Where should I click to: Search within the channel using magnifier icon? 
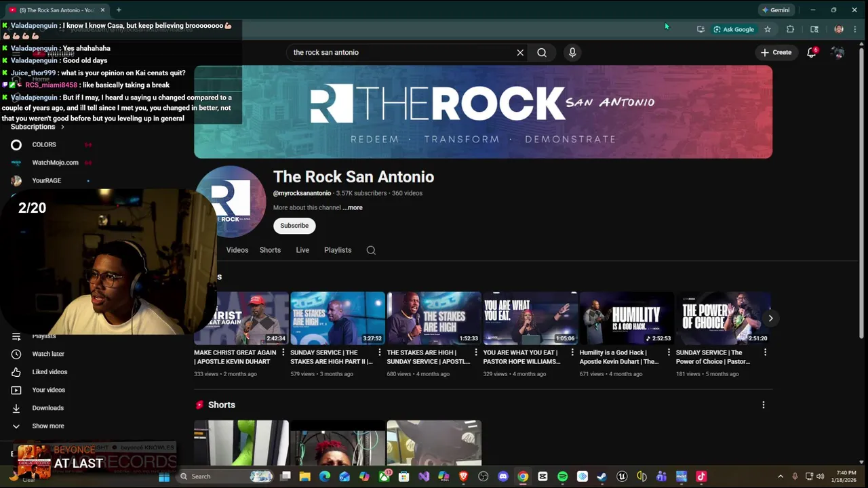tap(371, 250)
